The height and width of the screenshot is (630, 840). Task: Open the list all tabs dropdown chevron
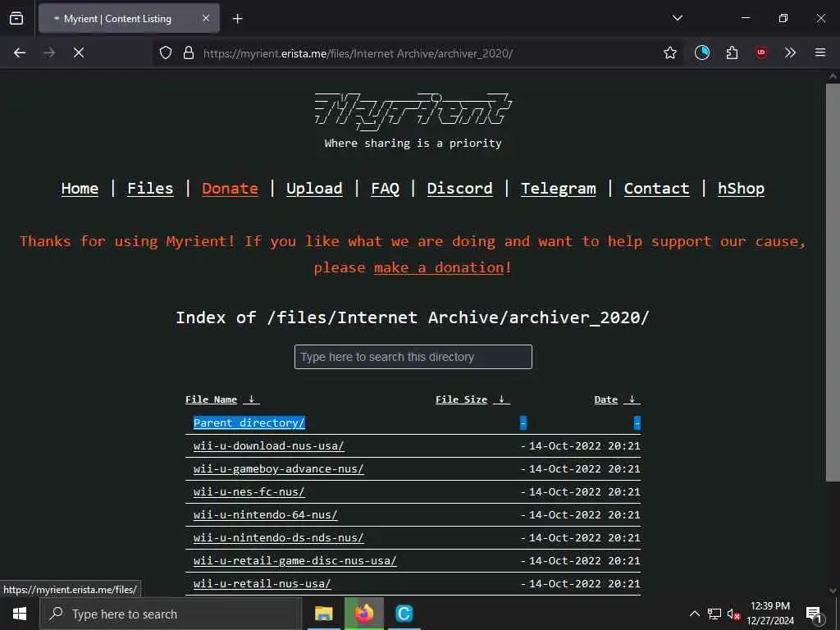click(678, 18)
